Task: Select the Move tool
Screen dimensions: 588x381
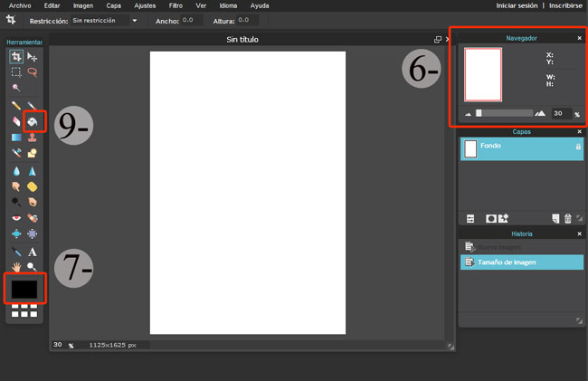Action: (x=33, y=57)
